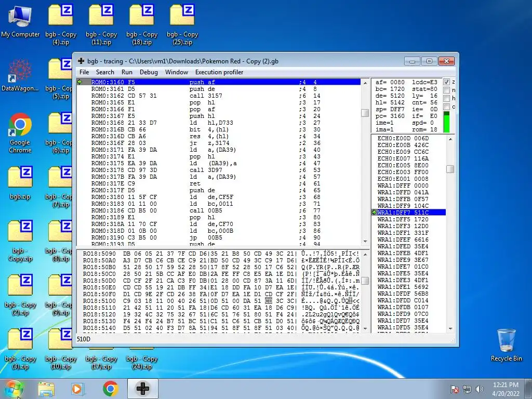Select Google Chrome desktop shortcut
The height and width of the screenshot is (399, 532).
[20, 133]
